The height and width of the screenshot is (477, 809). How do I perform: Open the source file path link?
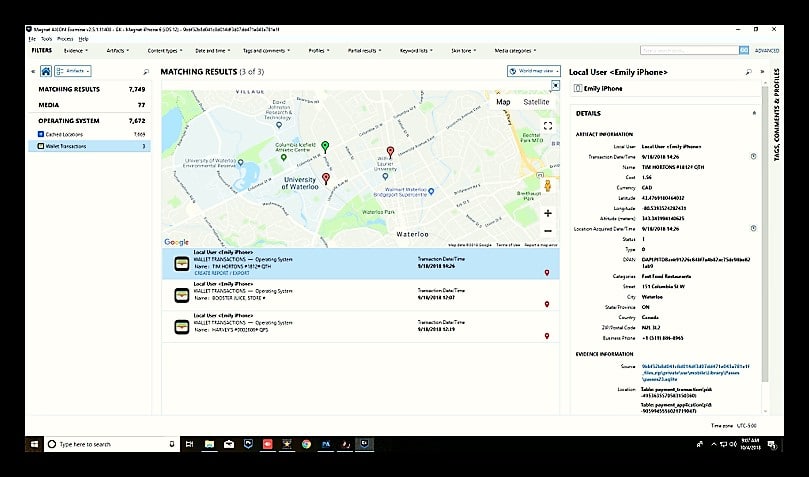[x=695, y=372]
